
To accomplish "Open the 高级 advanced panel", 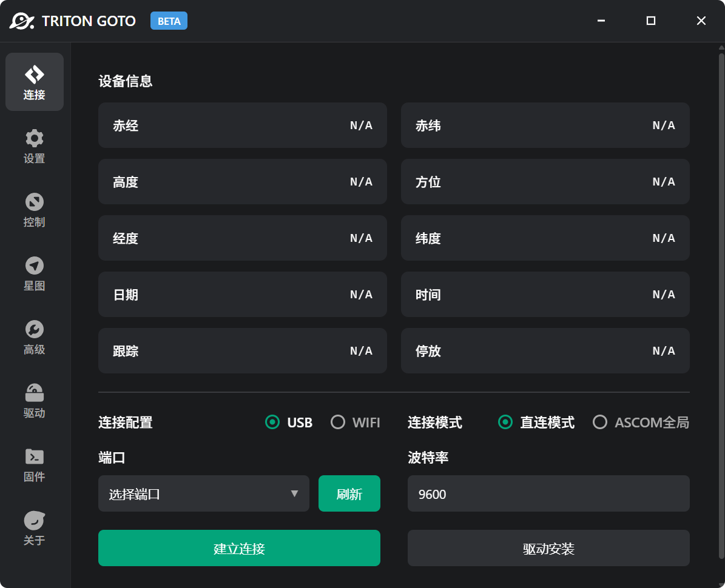I will 35,338.
